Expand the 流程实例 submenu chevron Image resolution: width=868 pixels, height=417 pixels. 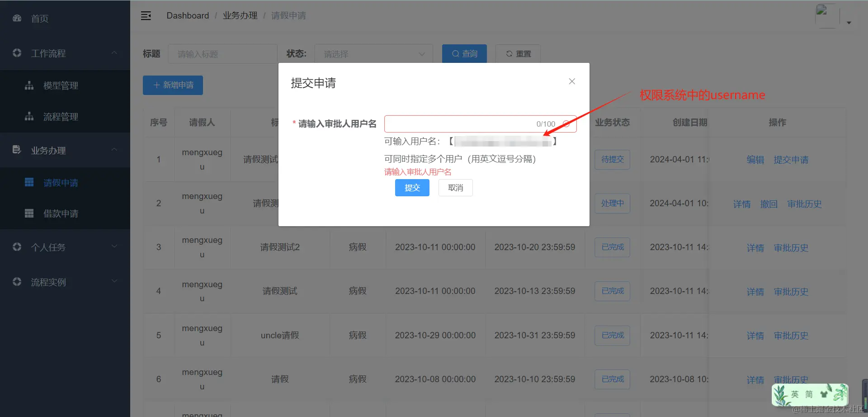click(x=114, y=281)
